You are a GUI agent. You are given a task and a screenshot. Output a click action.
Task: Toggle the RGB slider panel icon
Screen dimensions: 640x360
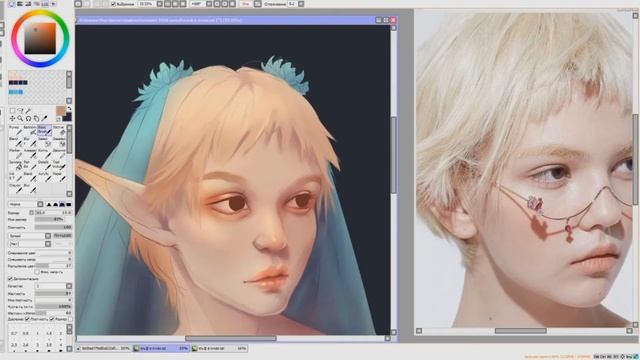coord(20,4)
